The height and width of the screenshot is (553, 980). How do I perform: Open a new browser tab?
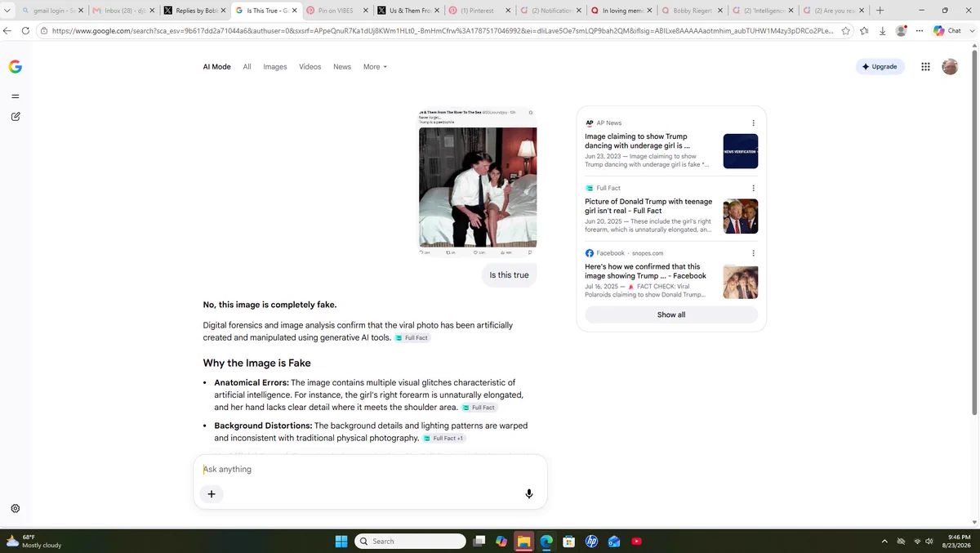pyautogui.click(x=880, y=11)
